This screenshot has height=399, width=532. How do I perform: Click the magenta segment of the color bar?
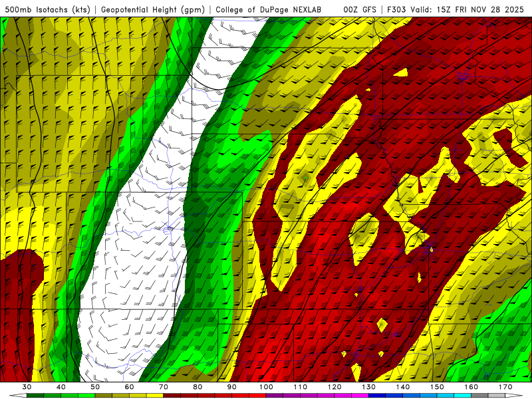point(360,396)
